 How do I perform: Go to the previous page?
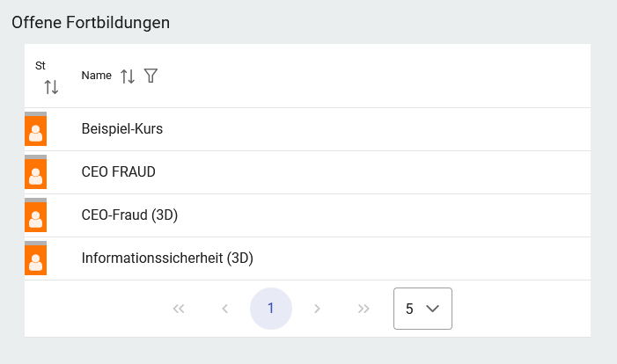coord(224,309)
